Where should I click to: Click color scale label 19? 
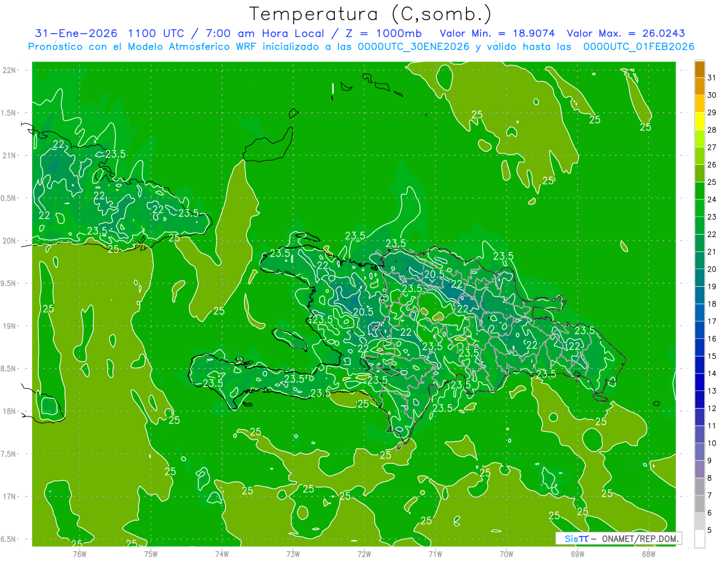click(712, 287)
